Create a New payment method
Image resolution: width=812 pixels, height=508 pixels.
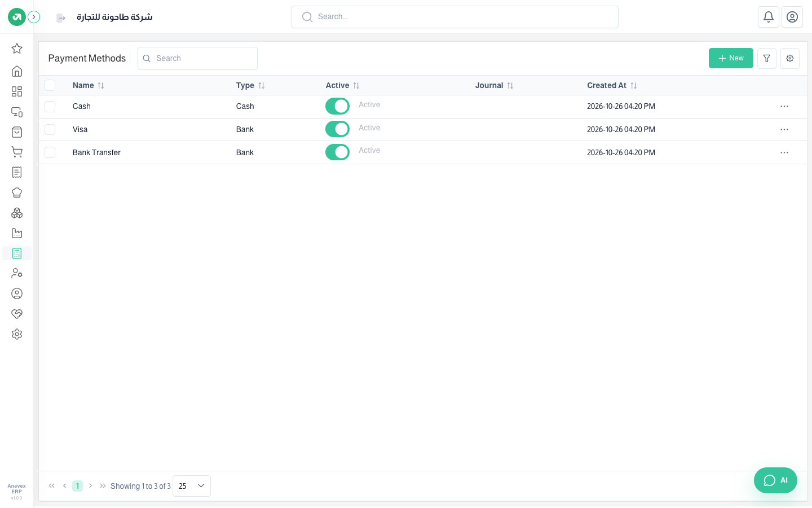731,58
